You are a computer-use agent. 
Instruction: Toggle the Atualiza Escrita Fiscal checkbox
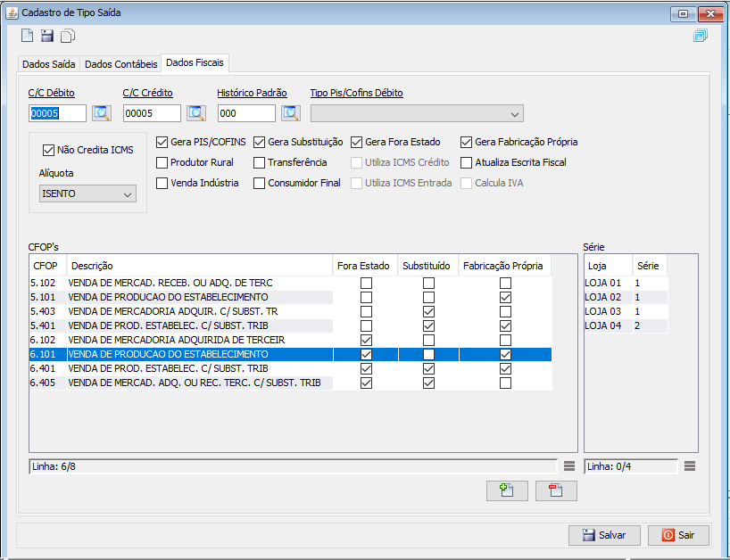pos(467,162)
